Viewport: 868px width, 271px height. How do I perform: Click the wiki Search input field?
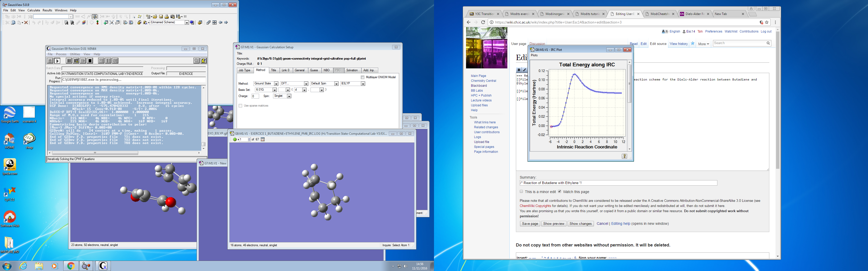pos(739,43)
